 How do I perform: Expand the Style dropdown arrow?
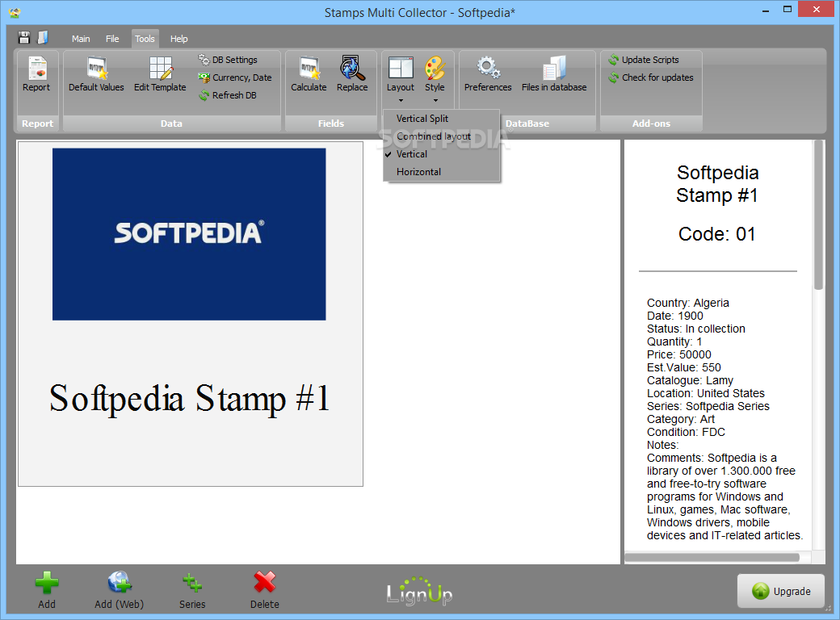435,101
